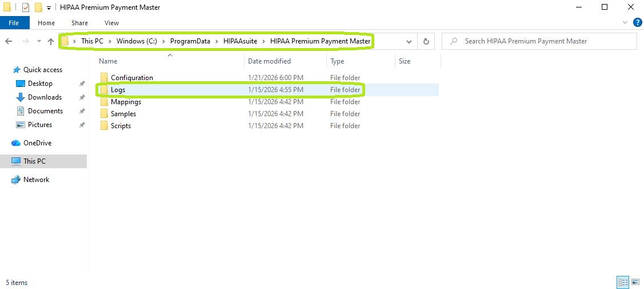Image resolution: width=644 pixels, height=289 pixels.
Task: Click the 'Logs' folder name
Action: click(118, 90)
